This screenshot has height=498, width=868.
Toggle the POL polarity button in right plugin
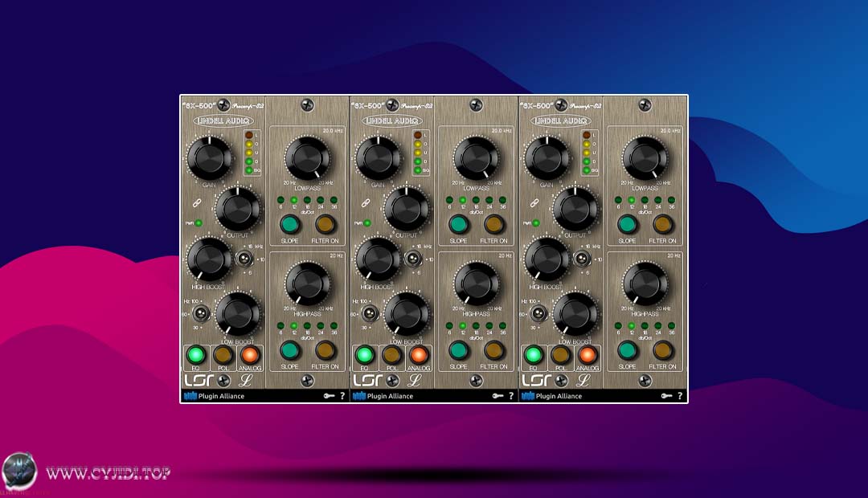[x=561, y=354]
